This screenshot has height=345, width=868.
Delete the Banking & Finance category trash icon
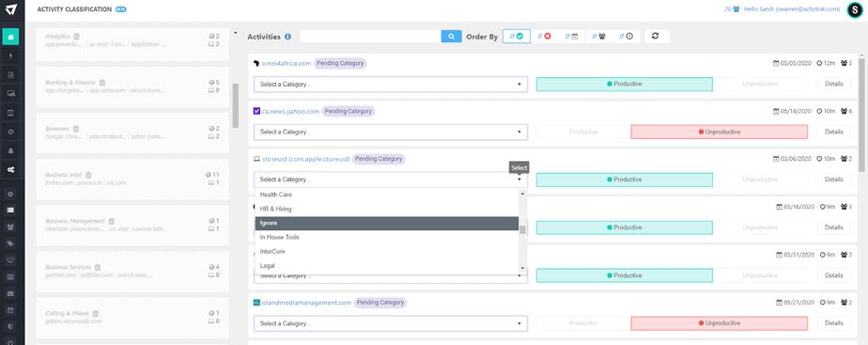pyautogui.click(x=102, y=83)
